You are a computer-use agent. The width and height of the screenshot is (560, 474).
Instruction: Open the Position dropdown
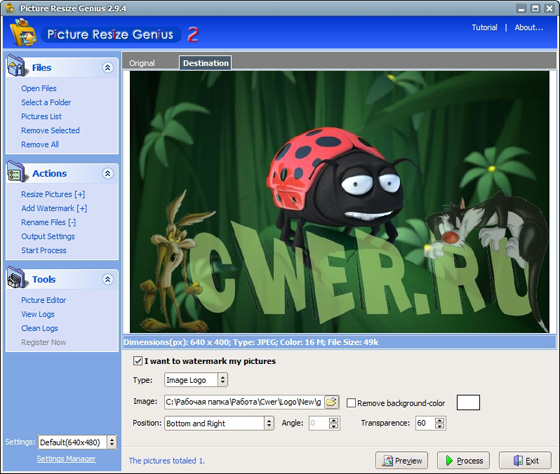pyautogui.click(x=269, y=423)
